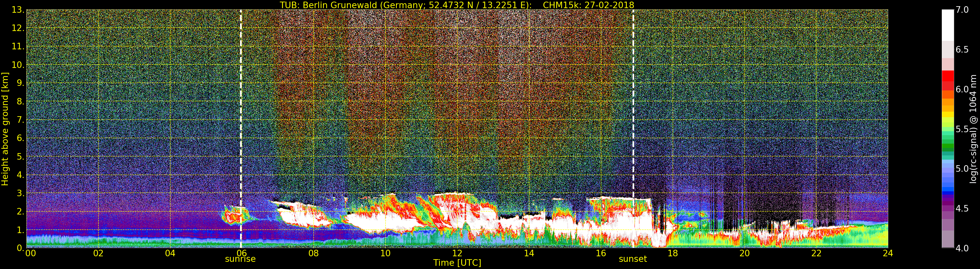This screenshot has width=980, height=269.
Task: Click the x-axis tick label '02'
Action: [99, 253]
